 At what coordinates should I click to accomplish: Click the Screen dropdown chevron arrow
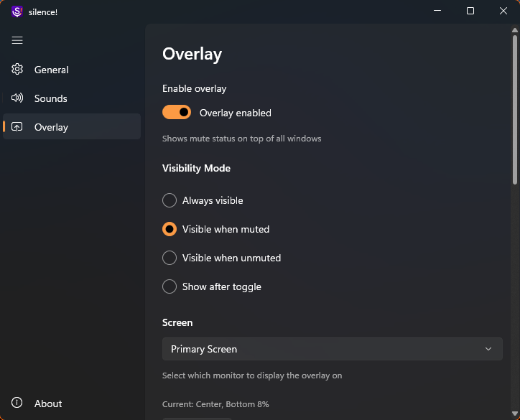(x=488, y=349)
